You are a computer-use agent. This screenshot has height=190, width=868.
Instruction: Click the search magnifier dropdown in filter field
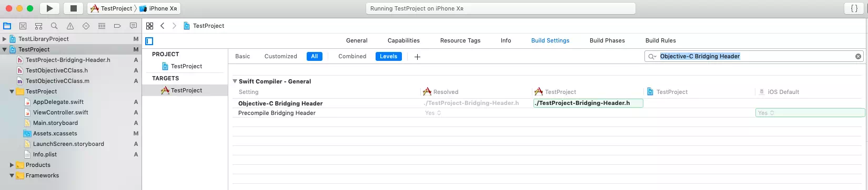coord(652,56)
